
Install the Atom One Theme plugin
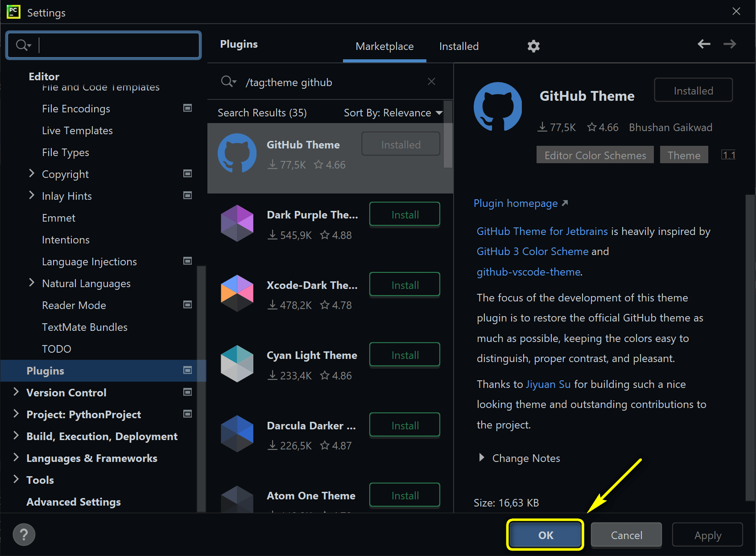[x=405, y=495]
